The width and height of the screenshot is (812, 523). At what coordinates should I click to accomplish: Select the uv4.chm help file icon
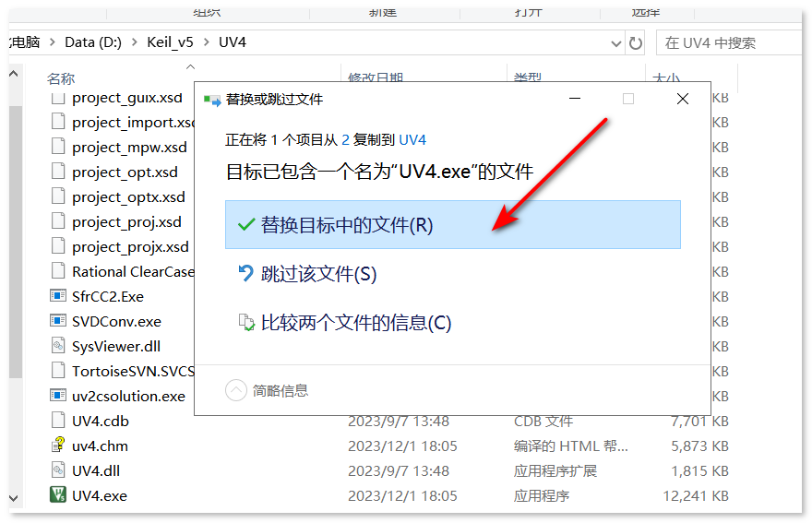pyautogui.click(x=58, y=446)
